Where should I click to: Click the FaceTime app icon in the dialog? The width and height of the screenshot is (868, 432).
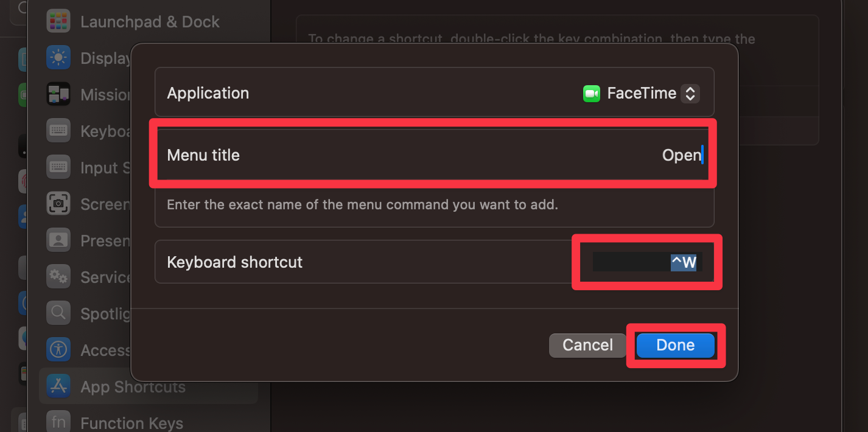point(591,93)
